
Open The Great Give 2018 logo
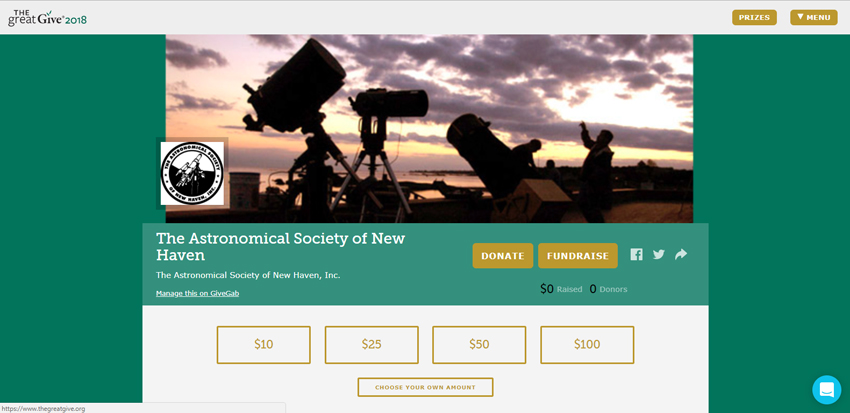pos(47,18)
